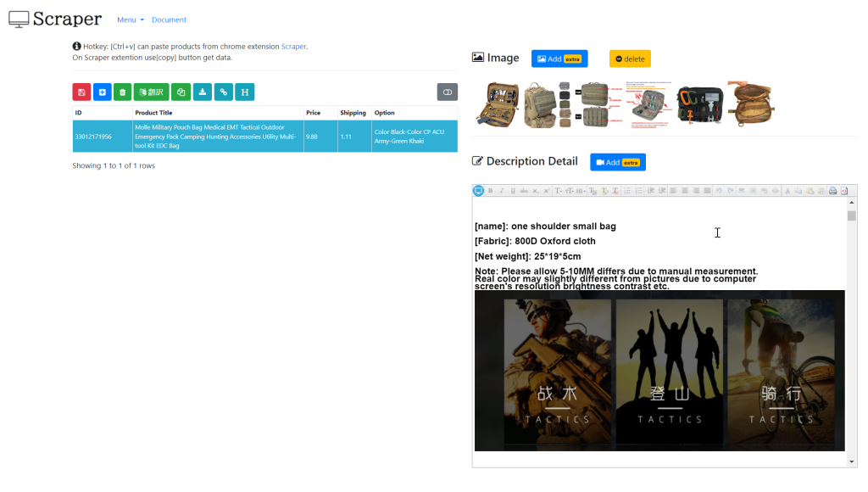Open the Document menu item
The image size is (868, 492).
[x=169, y=20]
